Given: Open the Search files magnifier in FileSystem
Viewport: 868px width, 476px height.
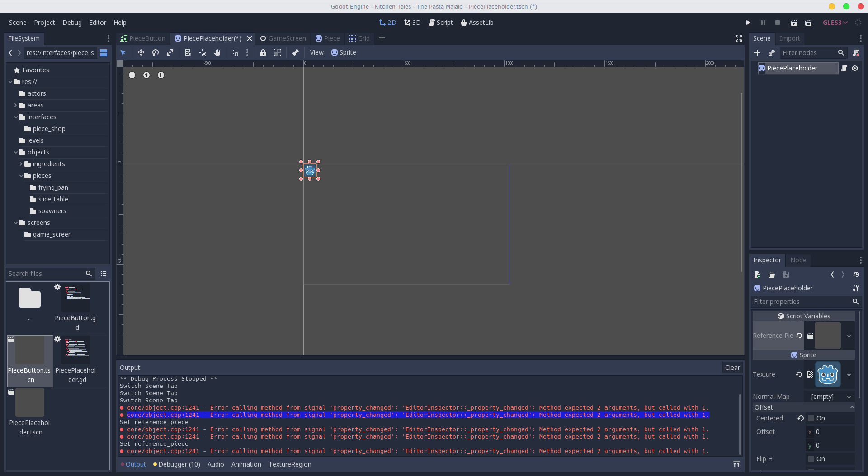Looking at the screenshot, I should tap(89, 274).
